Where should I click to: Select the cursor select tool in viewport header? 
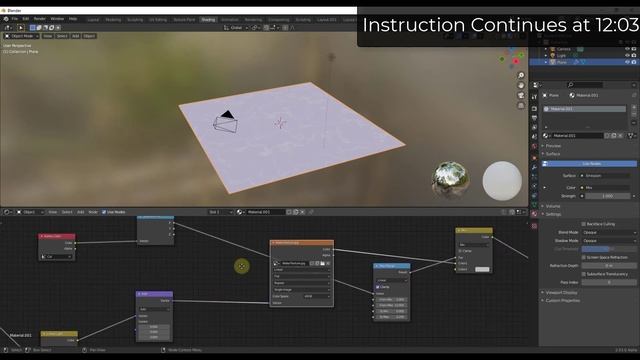(20, 28)
